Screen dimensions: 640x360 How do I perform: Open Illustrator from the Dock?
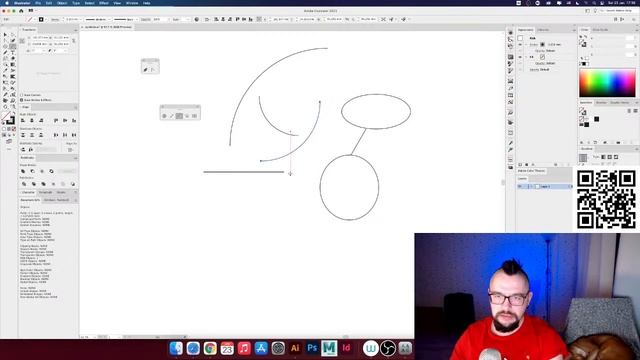coord(295,348)
